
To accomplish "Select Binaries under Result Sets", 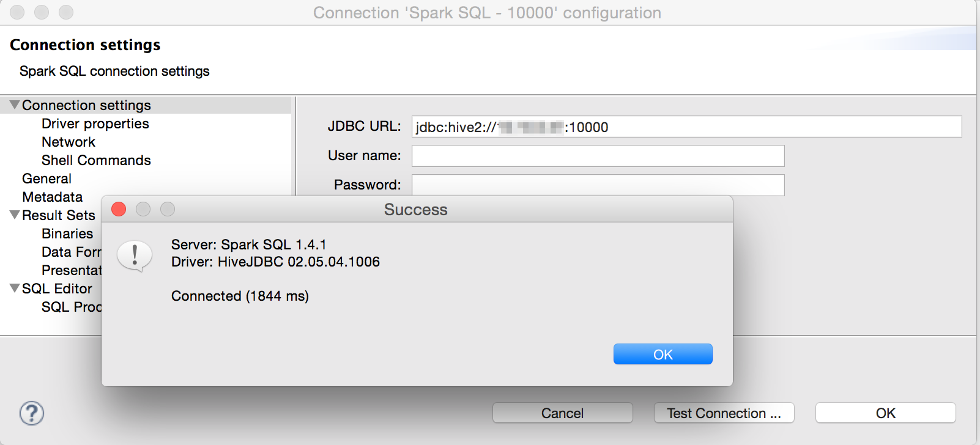I will (67, 234).
